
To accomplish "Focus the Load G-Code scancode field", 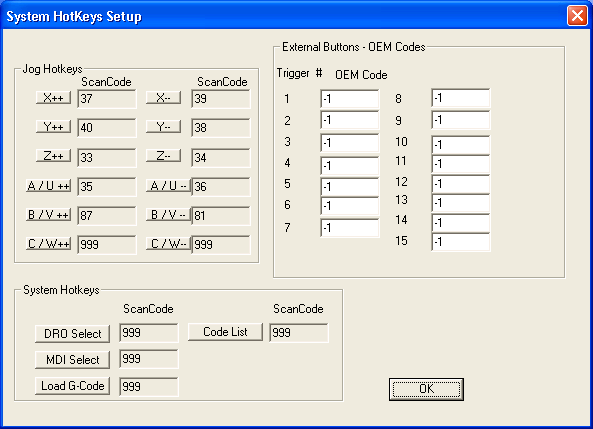I will point(149,387).
